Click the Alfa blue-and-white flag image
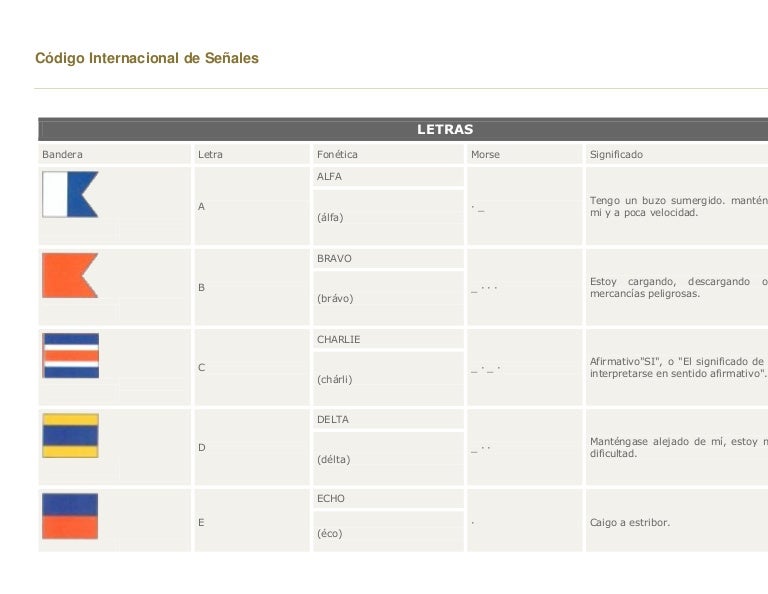Viewport: 768px width, 594px height. coord(70,195)
